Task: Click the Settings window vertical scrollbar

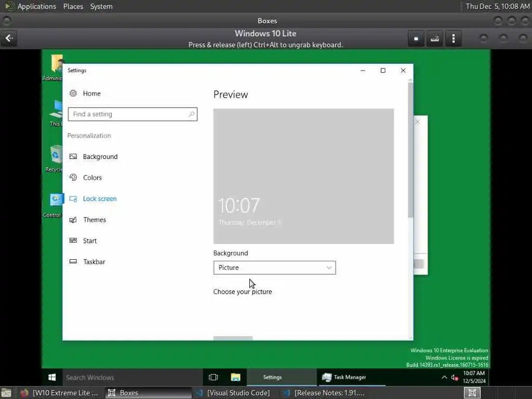Action: (x=410, y=149)
